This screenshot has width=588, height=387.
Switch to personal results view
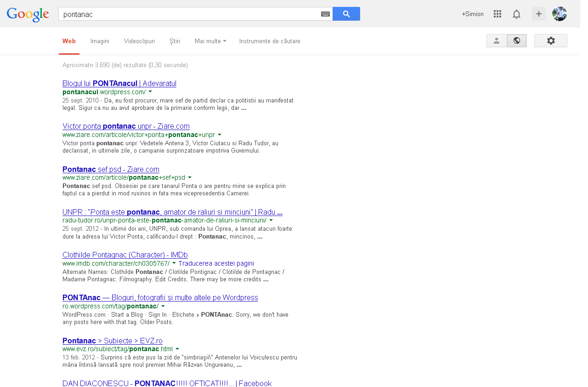pyautogui.click(x=497, y=41)
